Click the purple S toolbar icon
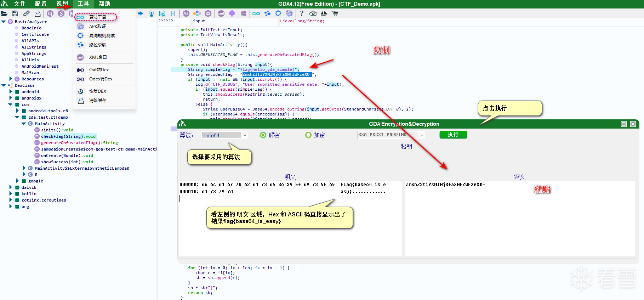 pyautogui.click(x=61, y=13)
